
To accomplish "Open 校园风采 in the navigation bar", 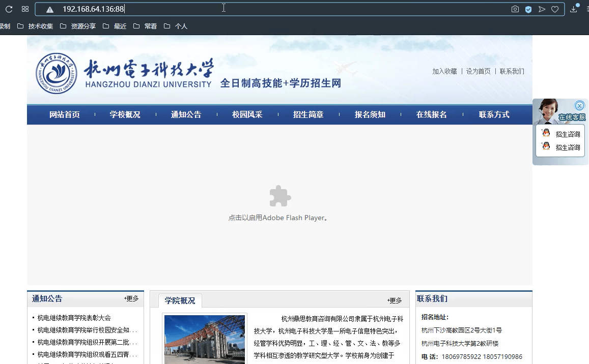I will (x=247, y=114).
